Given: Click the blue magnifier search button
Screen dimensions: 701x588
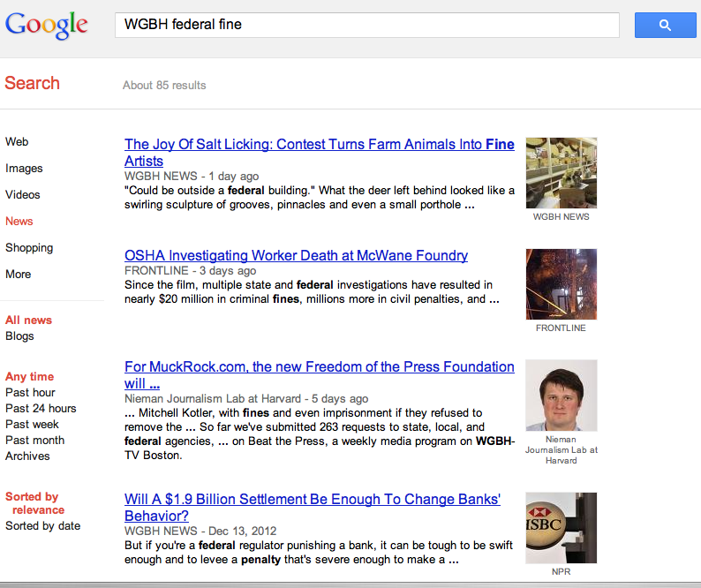Looking at the screenshot, I should 665,26.
